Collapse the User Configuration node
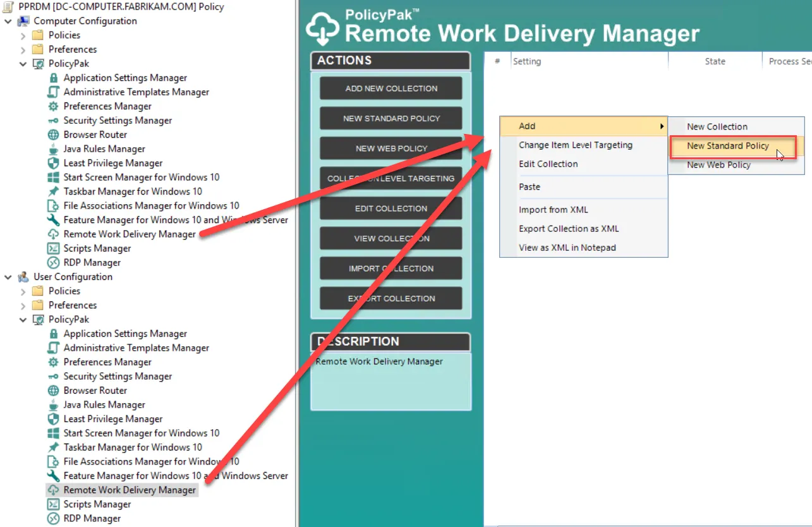This screenshot has height=527, width=812. point(8,277)
